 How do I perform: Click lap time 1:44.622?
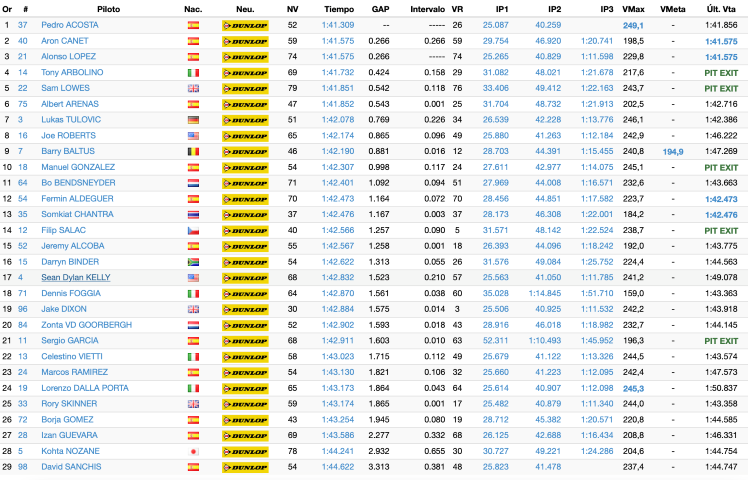pyautogui.click(x=338, y=467)
